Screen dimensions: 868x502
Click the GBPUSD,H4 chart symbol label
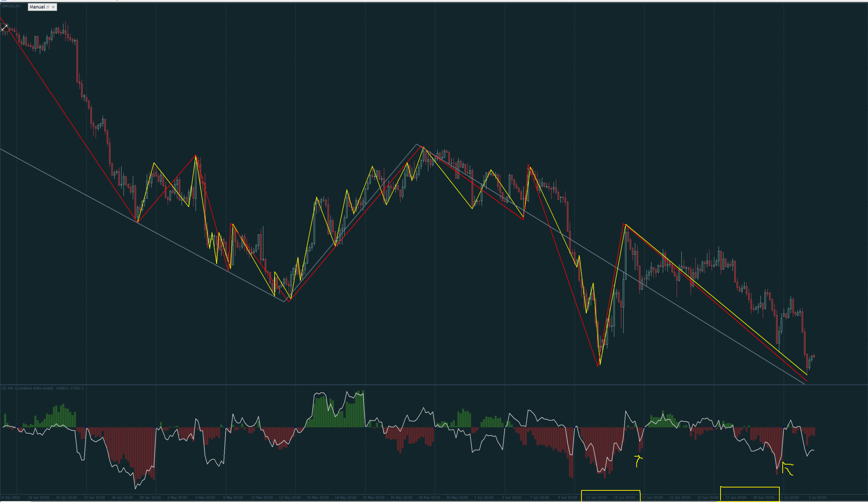(x=11, y=6)
